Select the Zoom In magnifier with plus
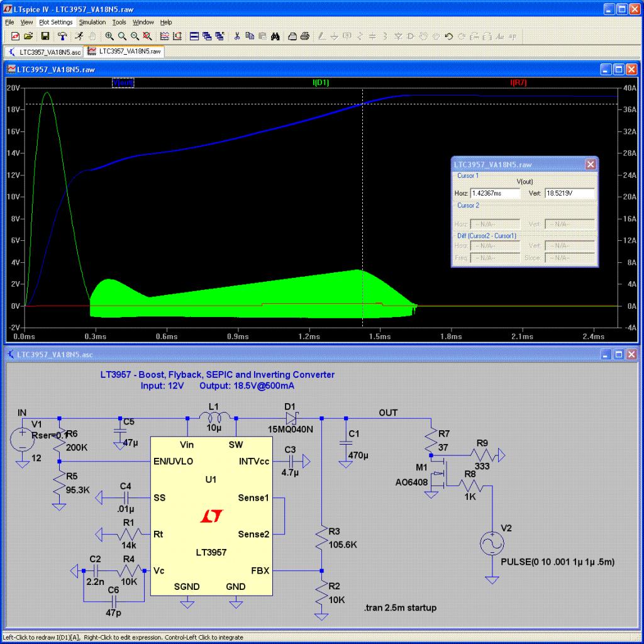The width and height of the screenshot is (644, 644). 109,36
